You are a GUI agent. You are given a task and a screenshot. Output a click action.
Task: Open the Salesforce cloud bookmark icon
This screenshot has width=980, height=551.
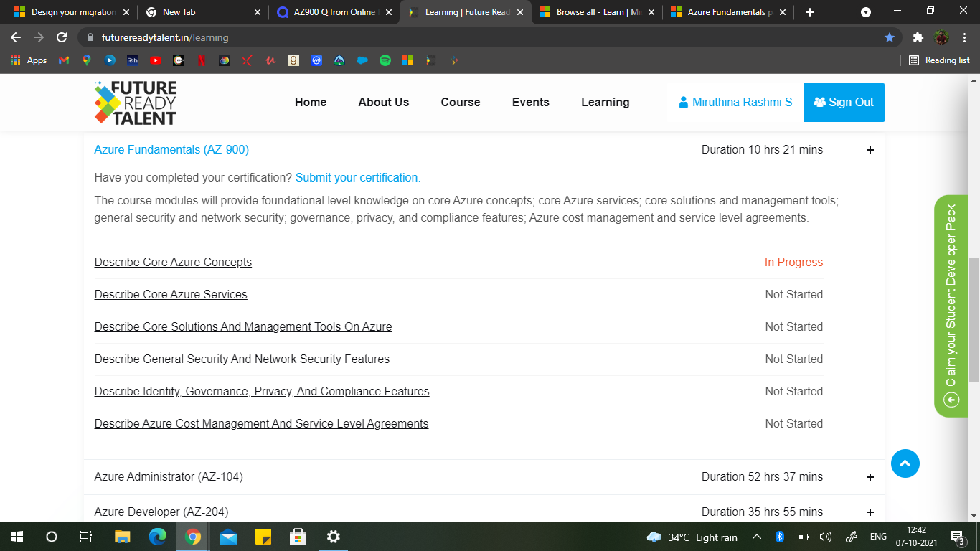click(x=362, y=60)
